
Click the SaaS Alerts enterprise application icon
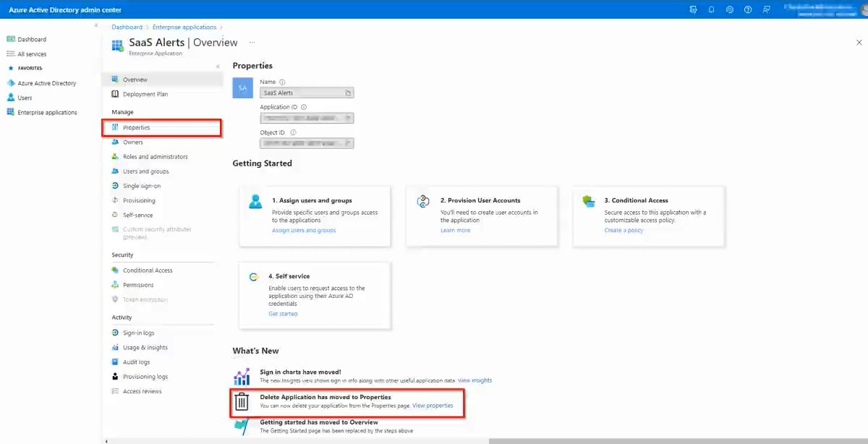click(x=118, y=46)
